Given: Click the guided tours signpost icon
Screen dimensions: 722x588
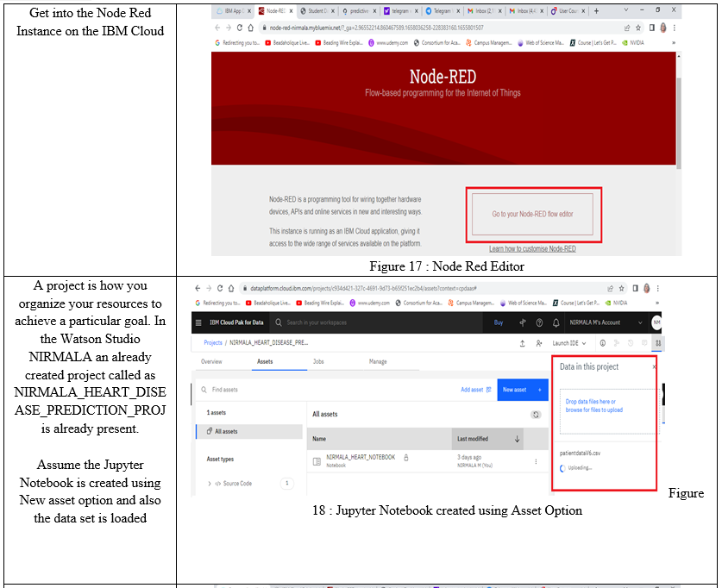Looking at the screenshot, I should tap(522, 322).
